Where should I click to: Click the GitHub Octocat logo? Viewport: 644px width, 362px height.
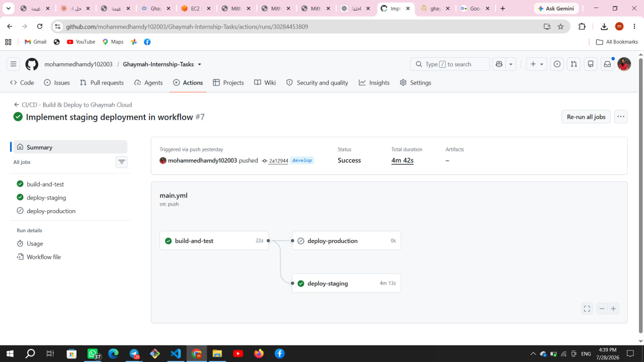click(32, 64)
